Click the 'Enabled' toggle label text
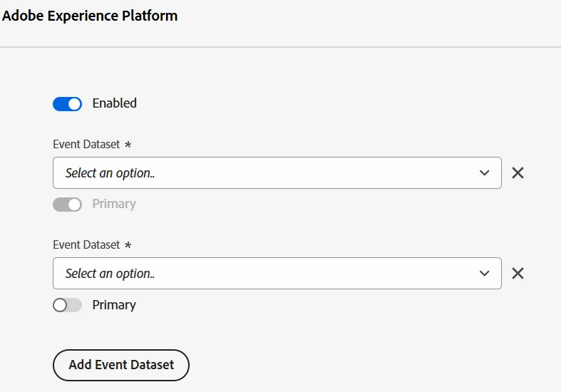The height and width of the screenshot is (392, 561). click(x=114, y=103)
